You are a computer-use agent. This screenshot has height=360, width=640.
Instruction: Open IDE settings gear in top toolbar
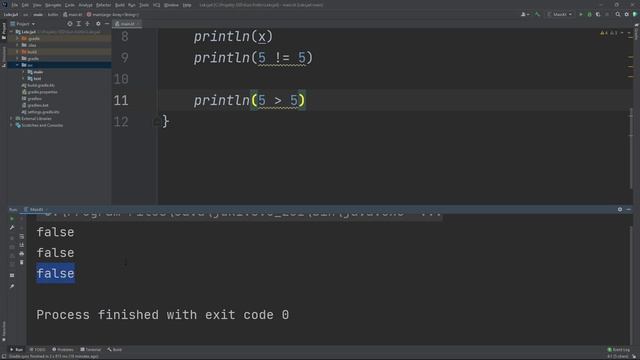[x=627, y=14]
